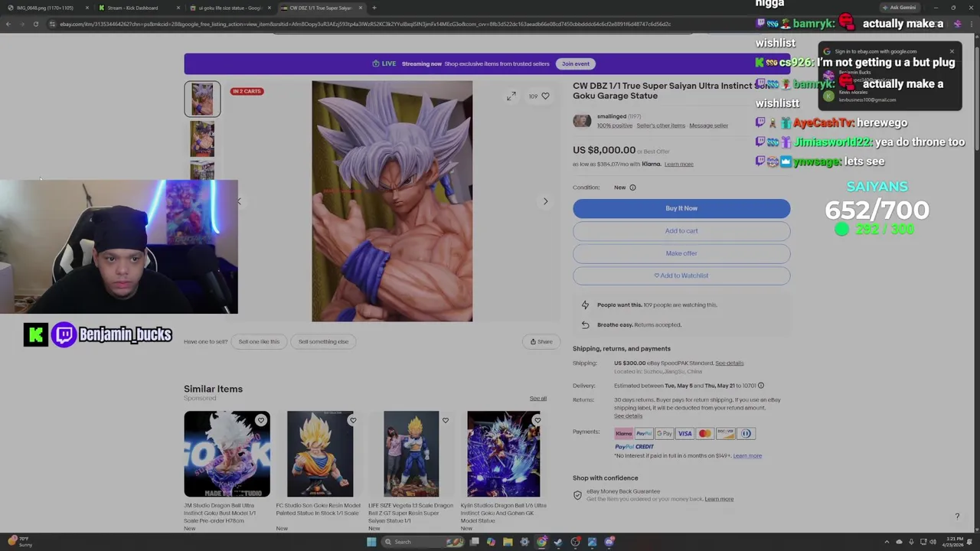Click Sell one like this
This screenshot has width=980, height=551.
(x=259, y=341)
